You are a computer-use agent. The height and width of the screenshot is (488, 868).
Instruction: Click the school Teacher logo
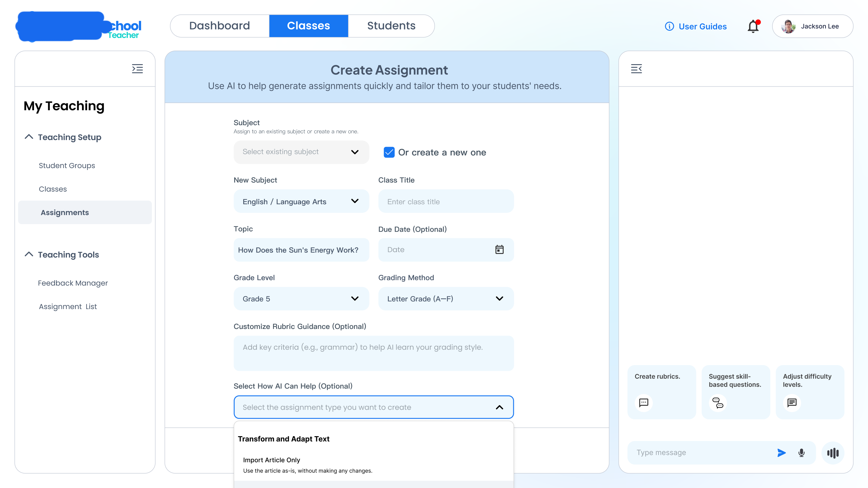pyautogui.click(x=78, y=26)
